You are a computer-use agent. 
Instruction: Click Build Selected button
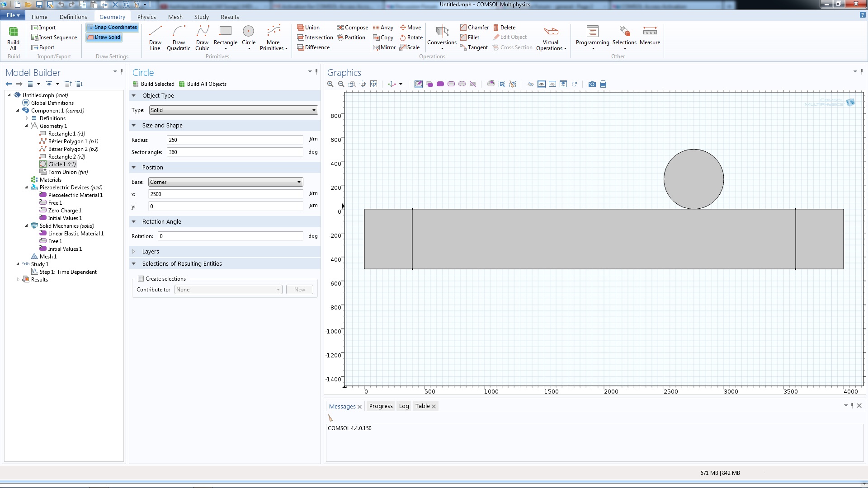(x=154, y=84)
